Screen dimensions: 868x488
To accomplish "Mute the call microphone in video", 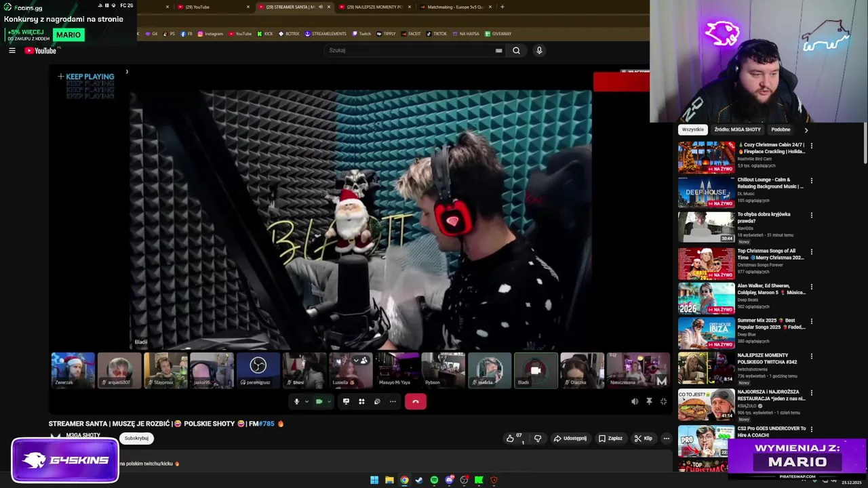I will pyautogui.click(x=296, y=401).
